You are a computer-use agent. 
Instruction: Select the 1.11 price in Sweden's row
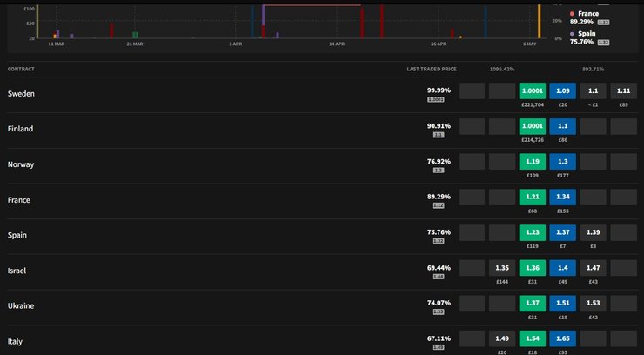pyautogui.click(x=623, y=90)
